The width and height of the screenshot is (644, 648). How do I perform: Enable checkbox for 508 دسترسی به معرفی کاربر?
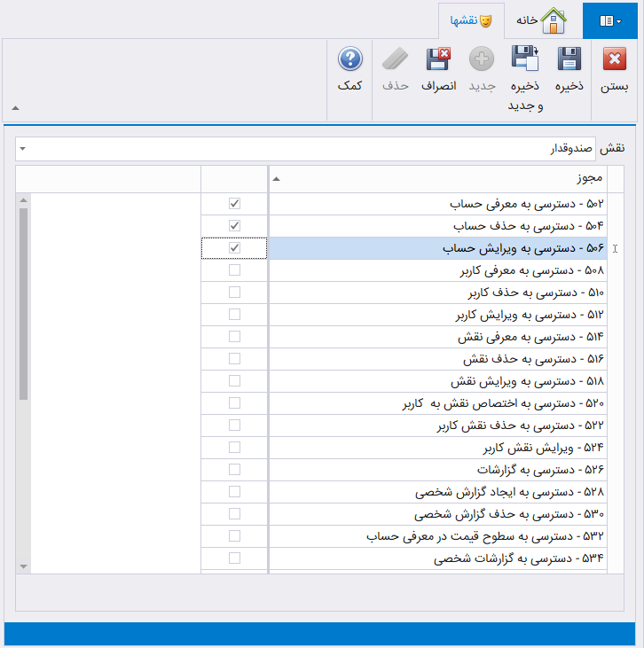click(x=234, y=270)
